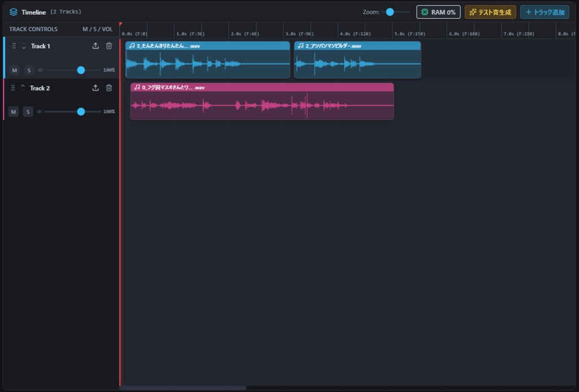
Task: Click Track 2 100% volume value
Action: 109,111
